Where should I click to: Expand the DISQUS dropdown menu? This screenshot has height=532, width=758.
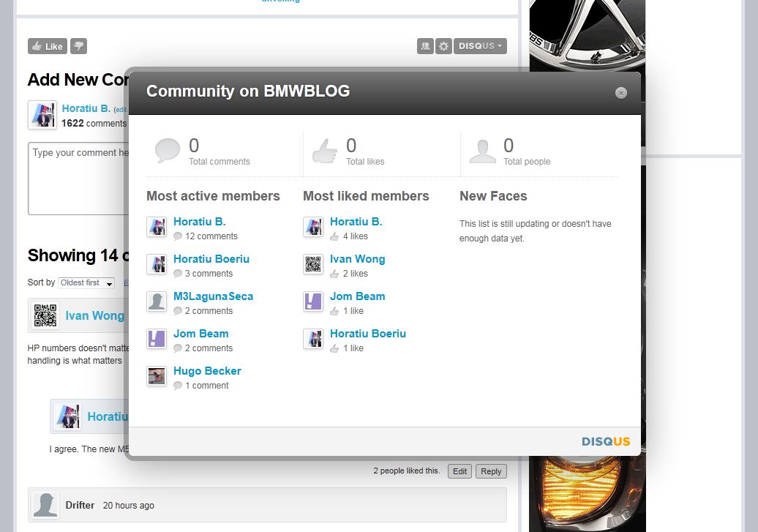[480, 46]
